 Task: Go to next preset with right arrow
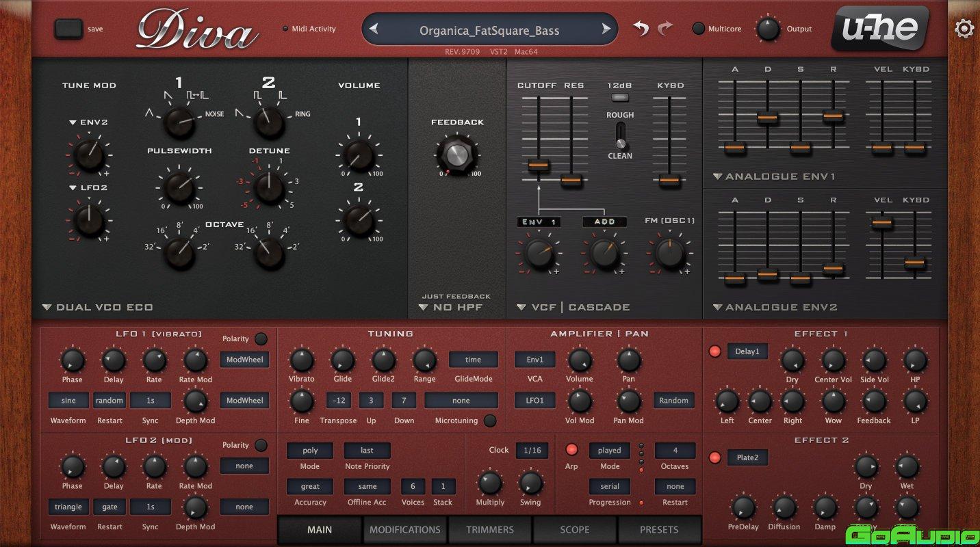tap(606, 29)
